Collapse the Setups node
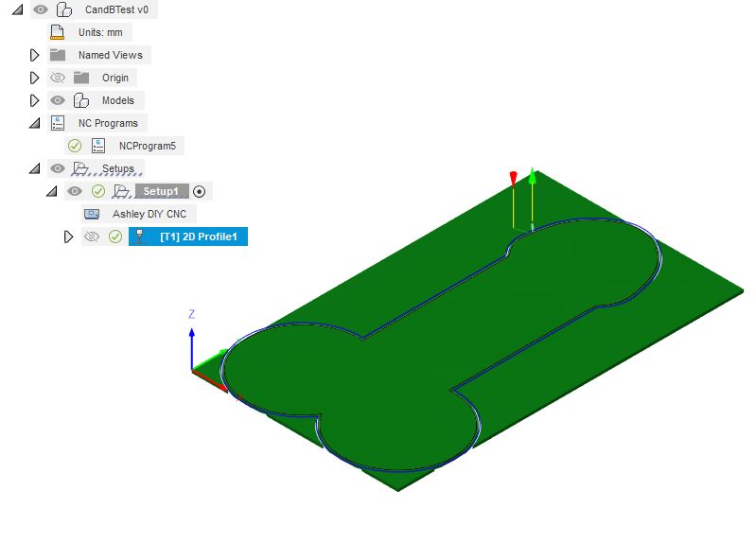This screenshot has height=543, width=756. pos(34,168)
